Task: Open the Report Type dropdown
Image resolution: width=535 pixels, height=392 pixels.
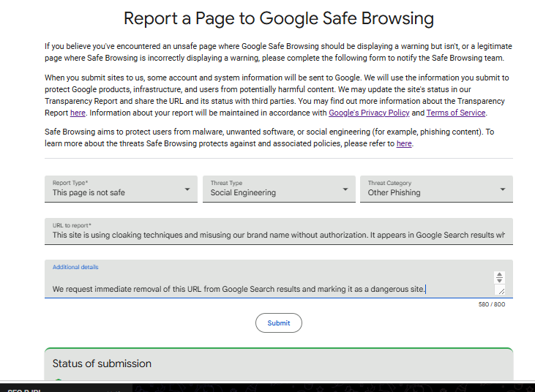Action: (x=121, y=189)
